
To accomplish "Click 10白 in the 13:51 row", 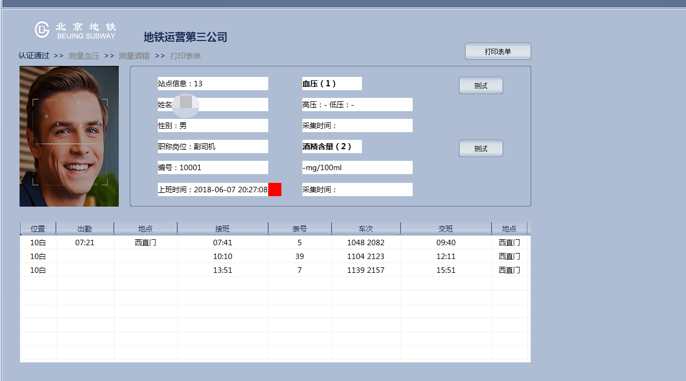I will click(38, 270).
